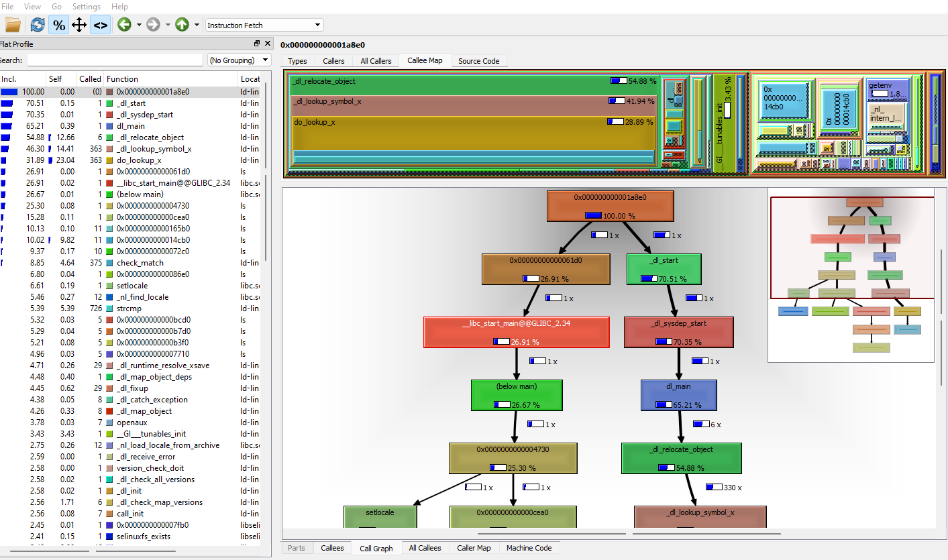Click the green Up arrow
The width and height of the screenshot is (948, 560).
pyautogui.click(x=182, y=25)
